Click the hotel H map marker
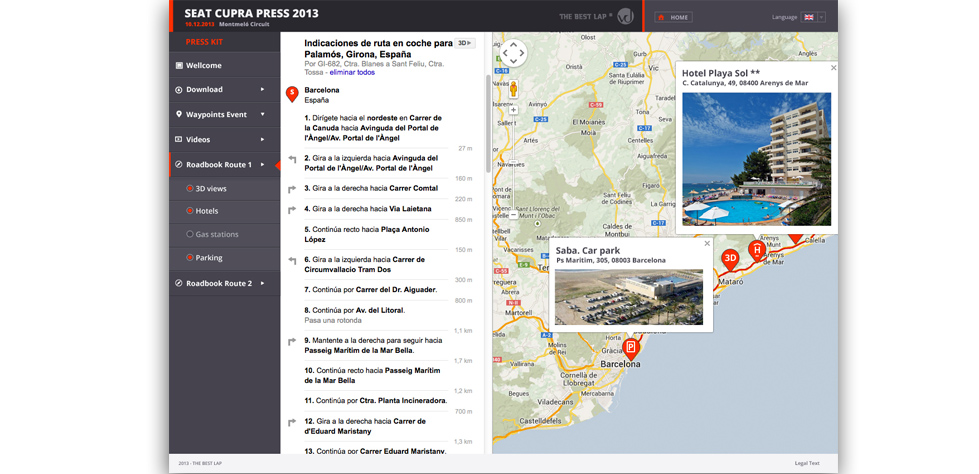 (757, 248)
